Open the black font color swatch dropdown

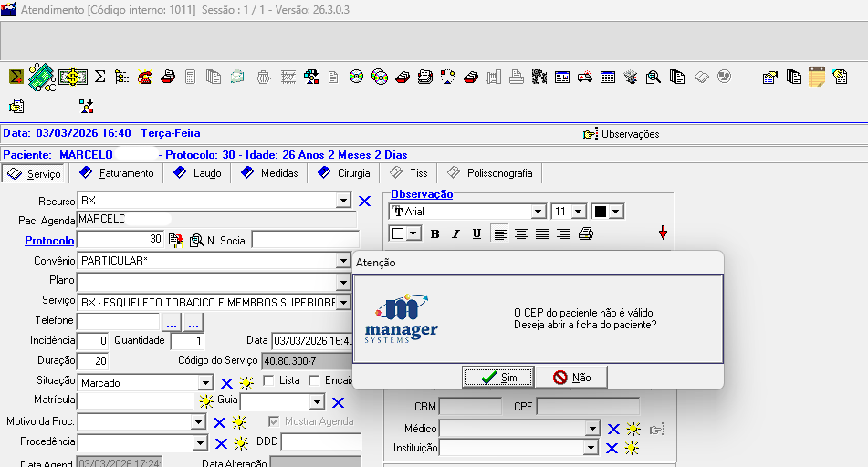pos(616,212)
